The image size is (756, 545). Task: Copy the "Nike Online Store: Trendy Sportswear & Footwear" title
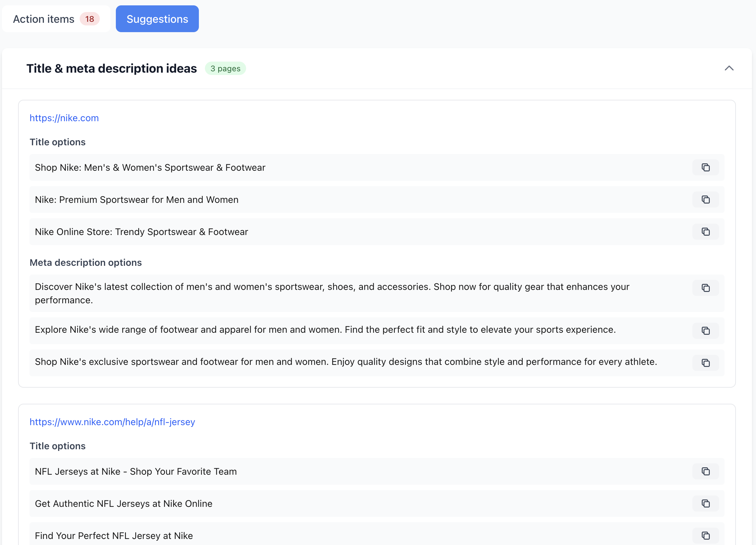pos(705,232)
